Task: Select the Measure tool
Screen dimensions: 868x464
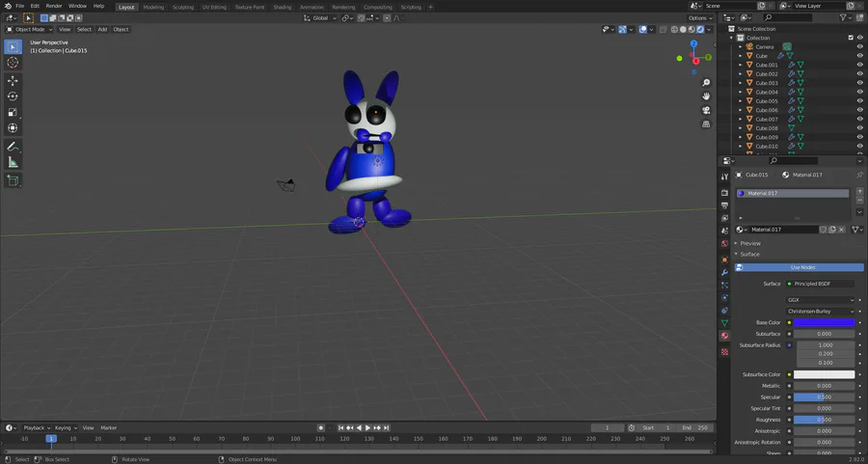Action: [x=13, y=162]
